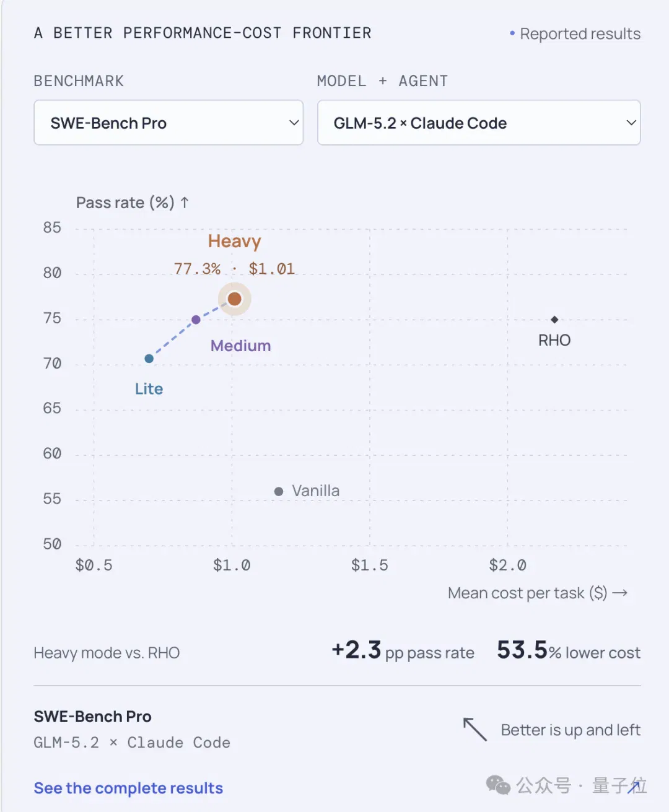
Task: Click the Vanilla gray data point
Action: coord(279,491)
